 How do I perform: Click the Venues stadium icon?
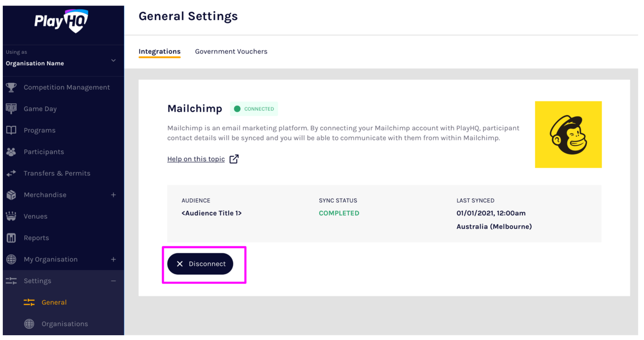click(x=11, y=216)
